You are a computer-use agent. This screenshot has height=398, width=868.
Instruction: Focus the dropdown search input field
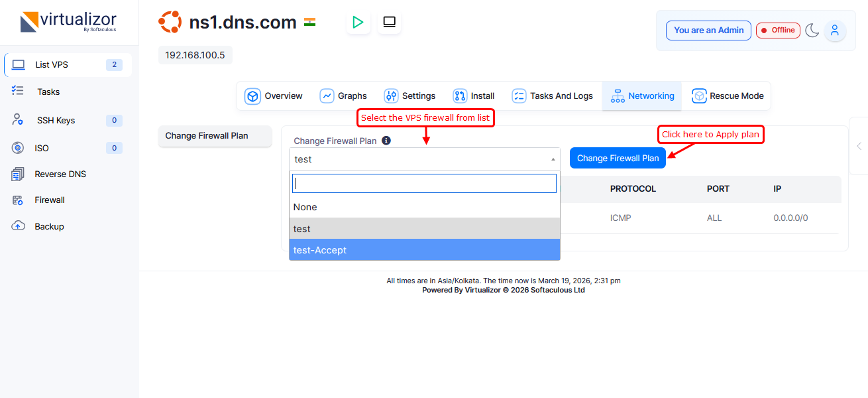pyautogui.click(x=424, y=184)
